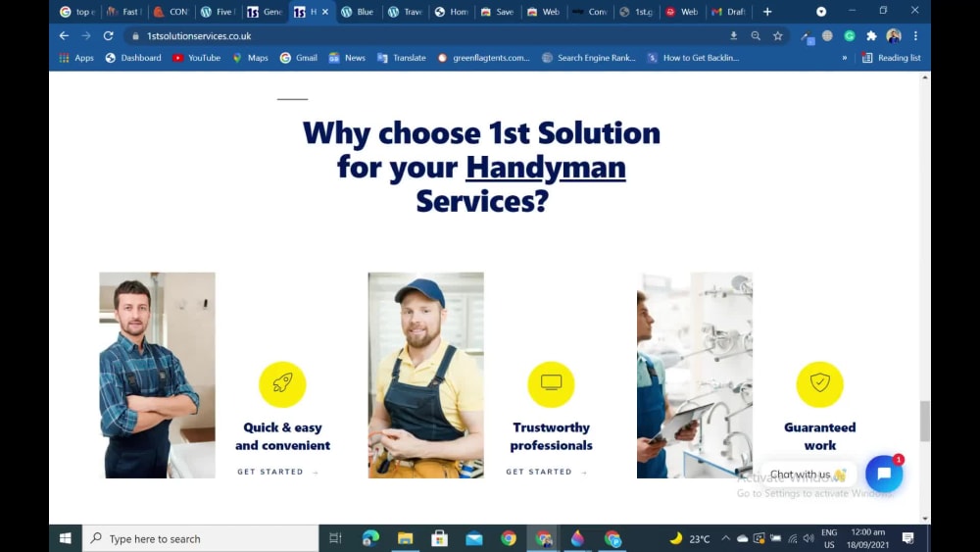Click GET STARTED under Trustworthy professionals
Image resolution: width=980 pixels, height=552 pixels.
pos(547,472)
